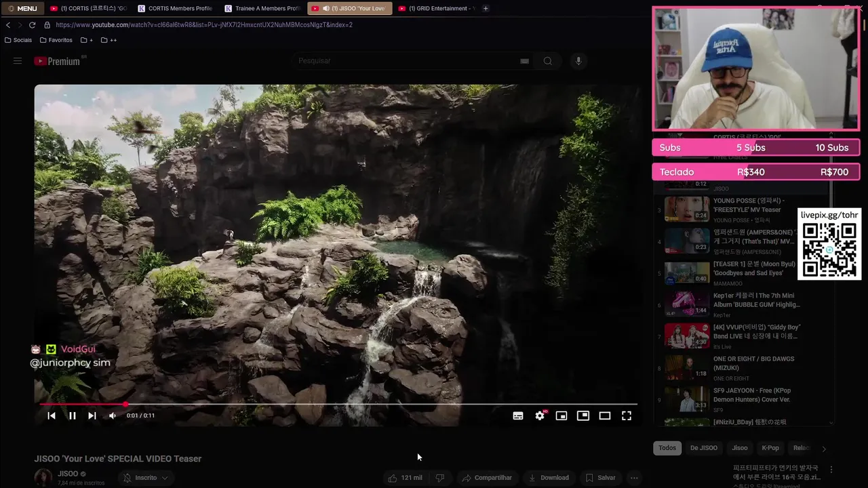
Task: Open the YouTube hamburger guide menu
Action: click(x=18, y=61)
